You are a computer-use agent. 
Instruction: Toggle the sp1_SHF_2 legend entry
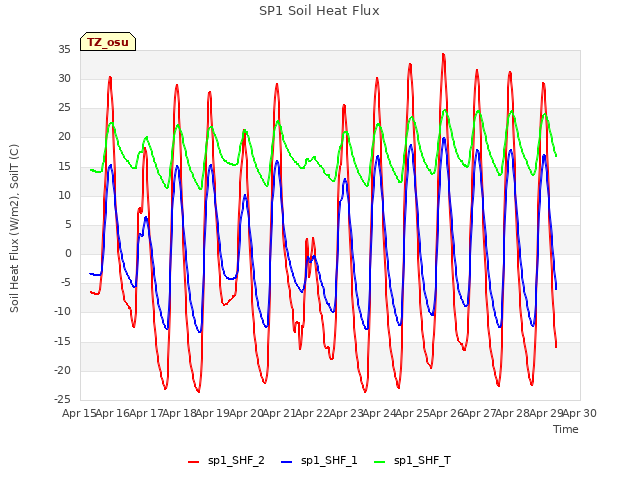[x=227, y=461]
